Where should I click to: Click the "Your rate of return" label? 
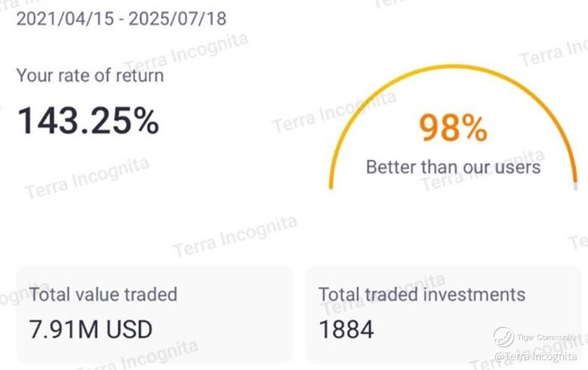pos(90,76)
